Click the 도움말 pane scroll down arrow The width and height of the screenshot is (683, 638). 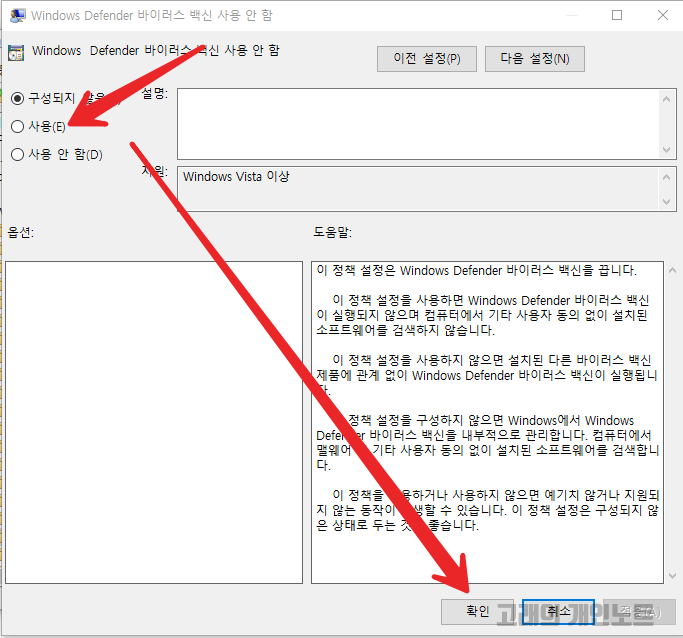click(672, 576)
